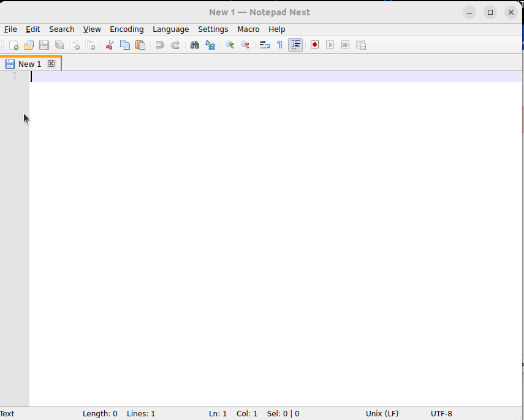Click the Save floppy disk toolbar icon
The width and height of the screenshot is (524, 420).
44,45
